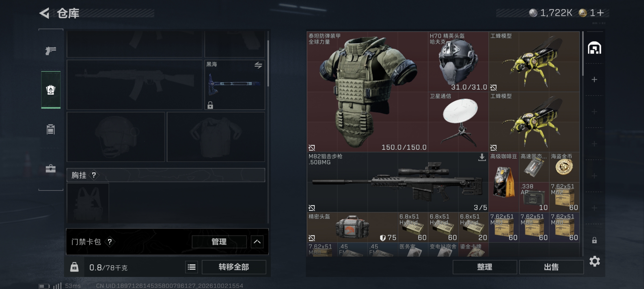644x289 pixels.
Task: Select the backpack equipment tab
Action: pos(51,90)
